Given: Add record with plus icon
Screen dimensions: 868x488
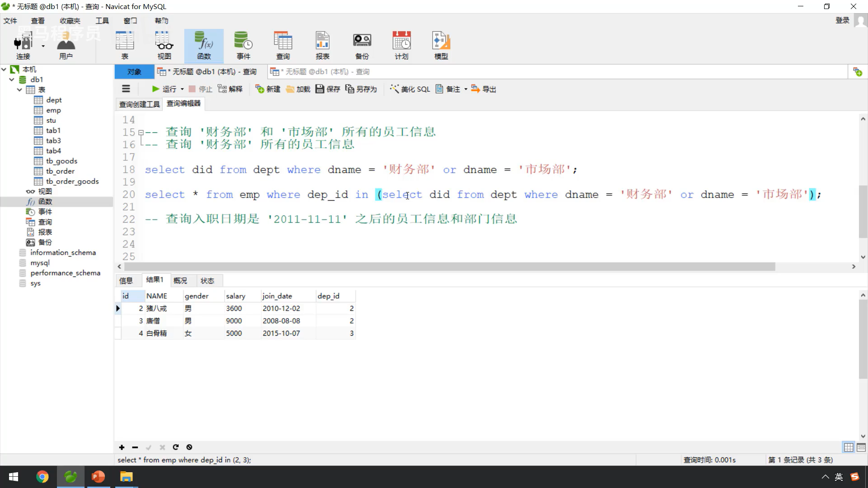Looking at the screenshot, I should [122, 447].
